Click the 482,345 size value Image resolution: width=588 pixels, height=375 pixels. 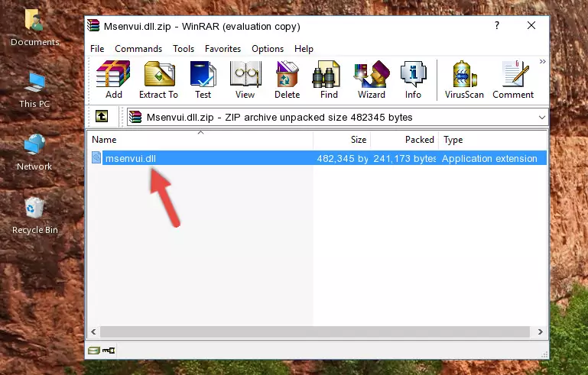pos(343,158)
